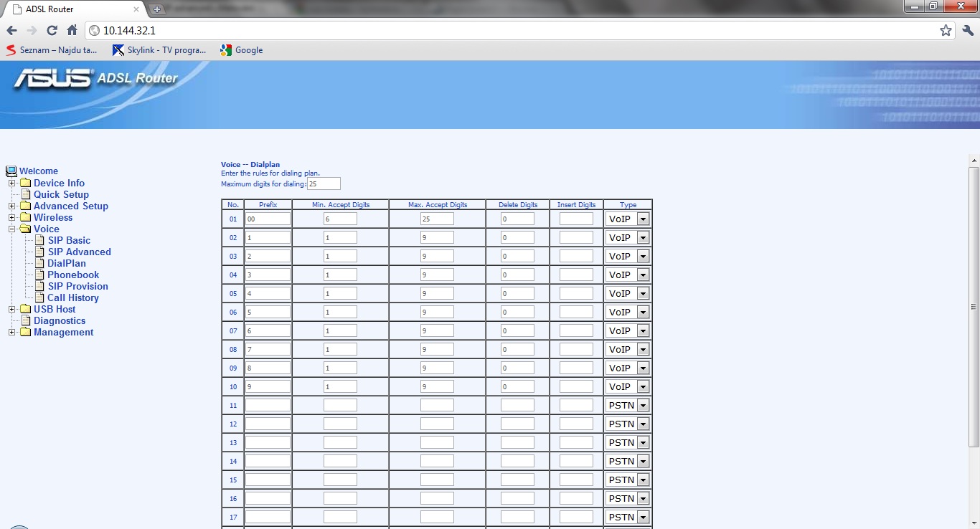The image size is (980, 529).
Task: Click the browser back arrow
Action: 11,30
